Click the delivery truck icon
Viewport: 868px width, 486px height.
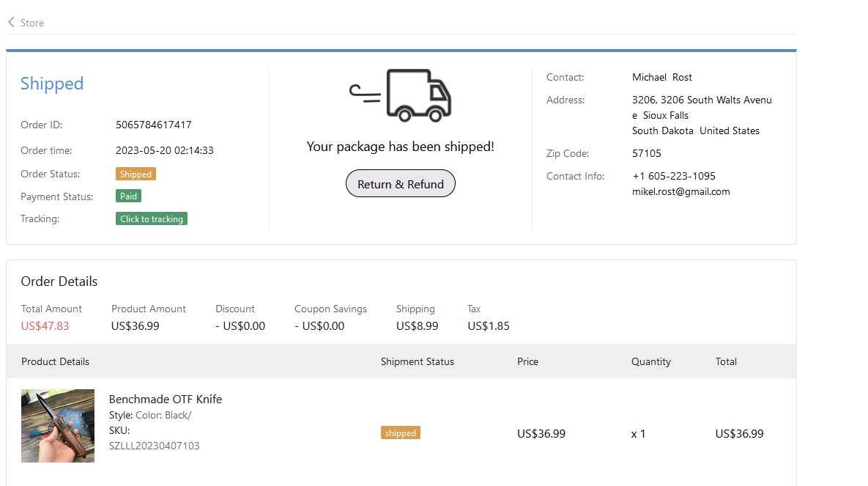pyautogui.click(x=401, y=95)
